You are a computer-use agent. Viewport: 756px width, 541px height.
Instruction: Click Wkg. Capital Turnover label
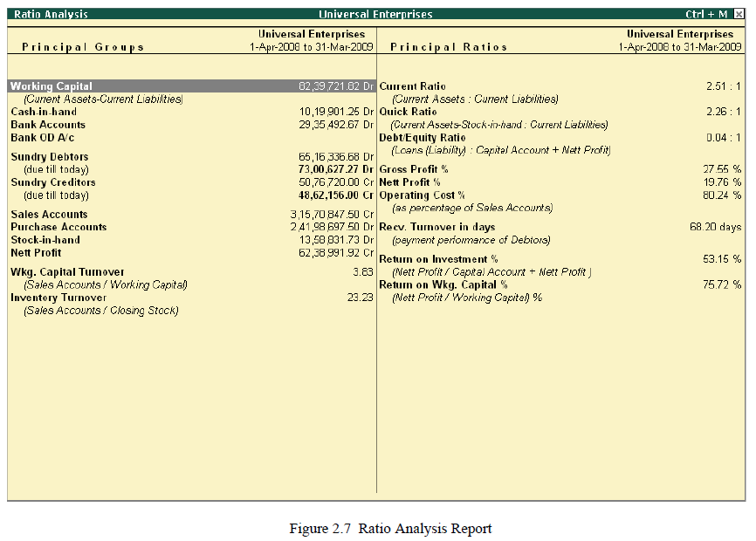(67, 272)
